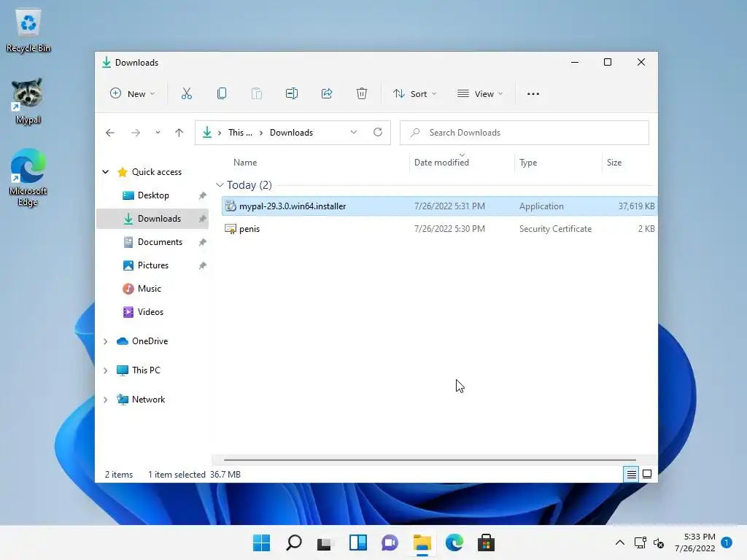Open the Windows Start menu
The image size is (747, 560).
(262, 542)
